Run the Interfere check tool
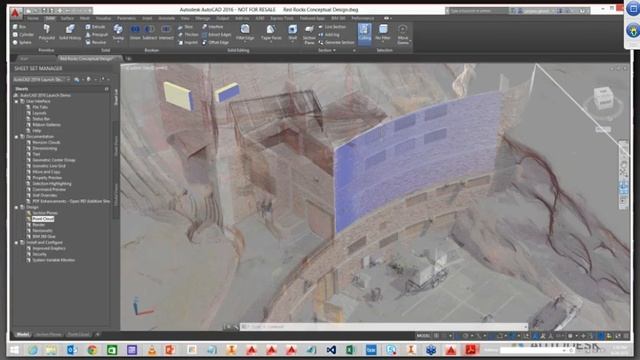Screen dimensions: 640x360 [x=212, y=27]
